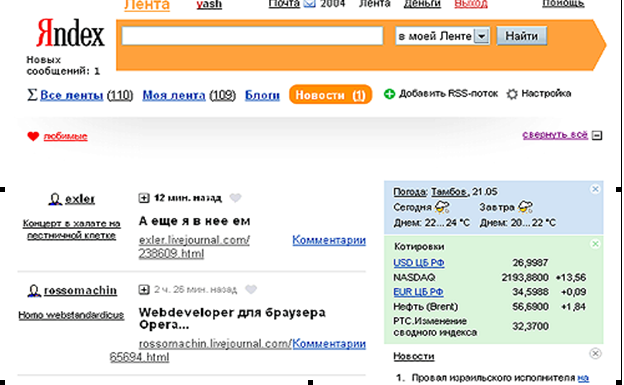This screenshot has height=385, width=624.
Task: Click today's weather cloud icon
Action: coord(442,207)
